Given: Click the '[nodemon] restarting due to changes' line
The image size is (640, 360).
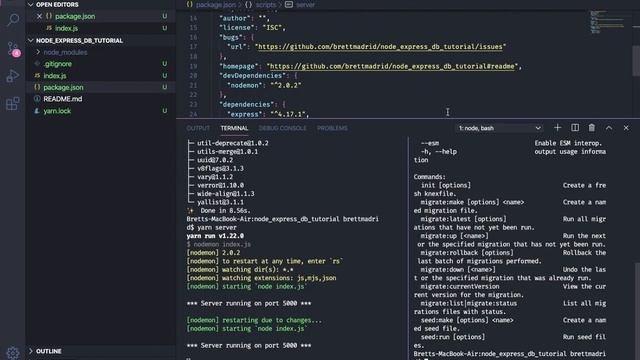Looking at the screenshot, I should [x=254, y=320].
